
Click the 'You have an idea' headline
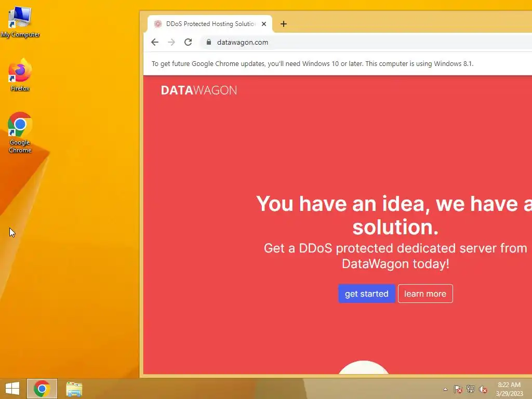[x=395, y=215]
